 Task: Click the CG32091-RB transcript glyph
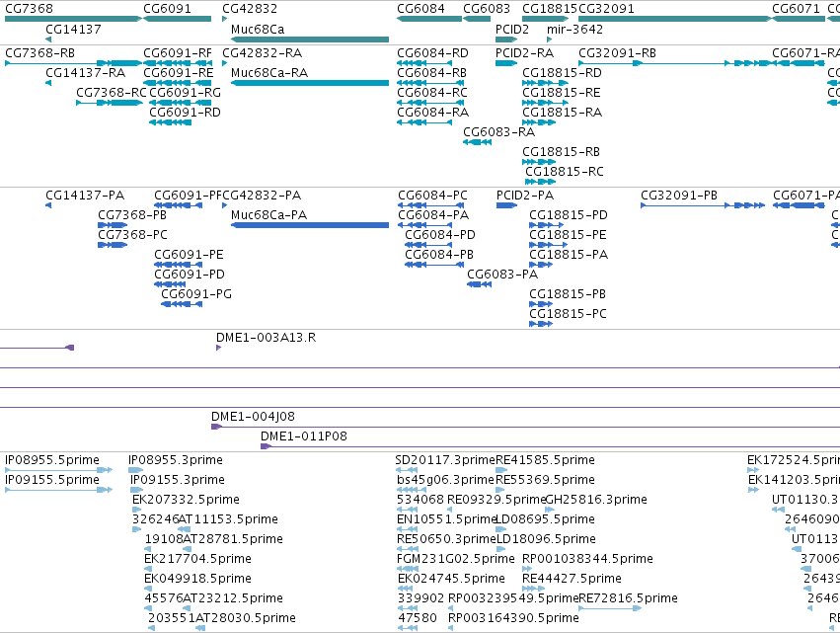pos(675,63)
